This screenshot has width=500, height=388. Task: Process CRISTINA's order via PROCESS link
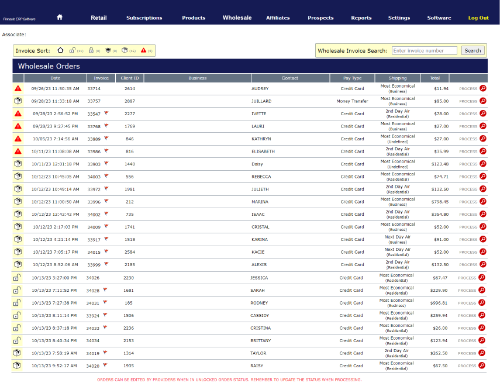pyautogui.click(x=467, y=328)
